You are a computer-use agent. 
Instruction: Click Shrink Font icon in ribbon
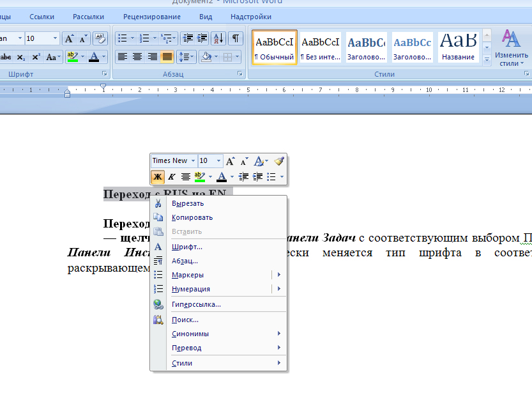click(x=83, y=38)
